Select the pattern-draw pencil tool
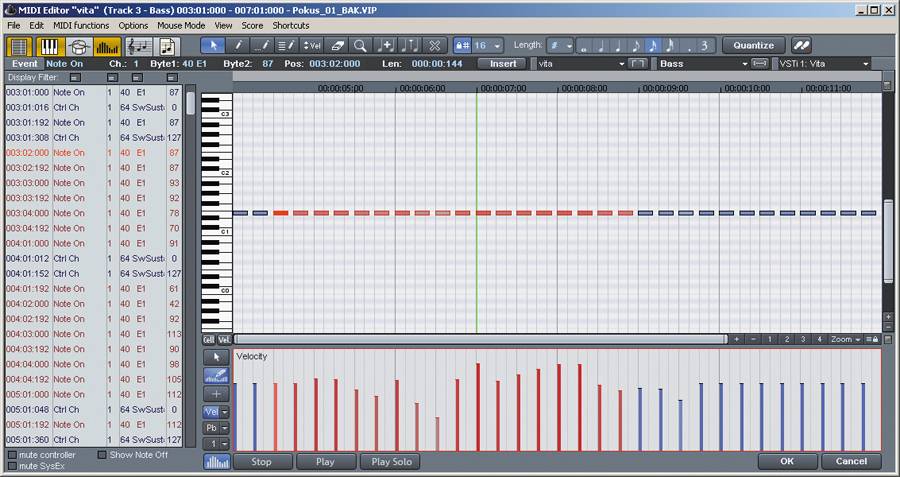900x477 pixels. pos(287,45)
